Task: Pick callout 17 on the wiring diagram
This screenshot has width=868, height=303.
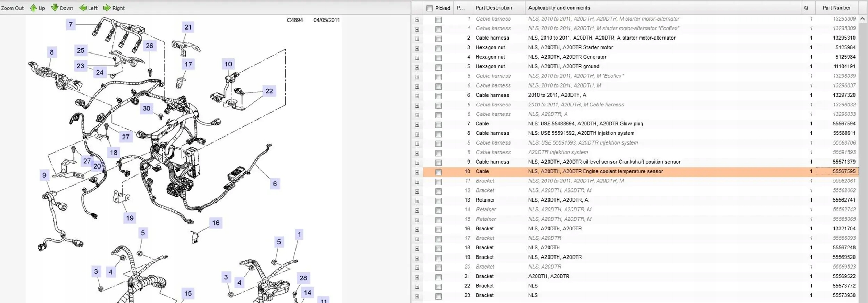Action: point(189,64)
